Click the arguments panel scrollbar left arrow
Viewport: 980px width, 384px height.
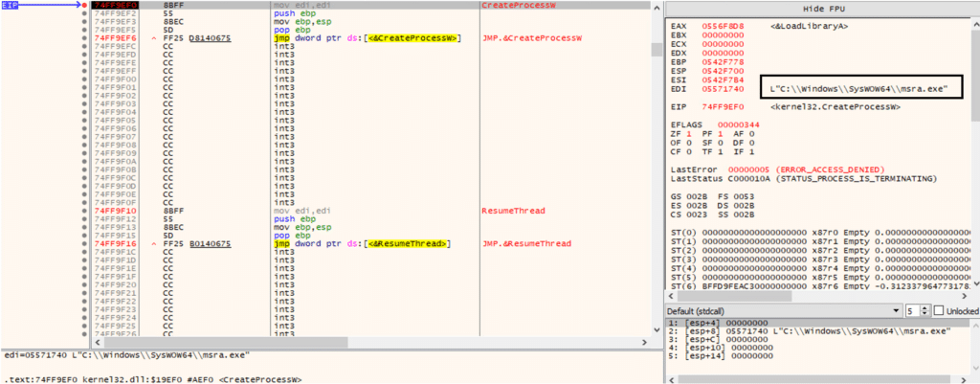point(670,379)
